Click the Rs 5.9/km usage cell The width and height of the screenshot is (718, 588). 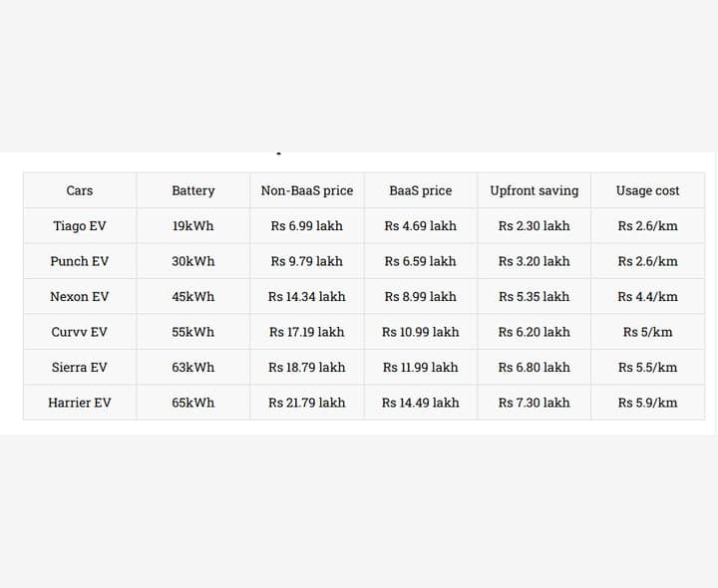(648, 403)
